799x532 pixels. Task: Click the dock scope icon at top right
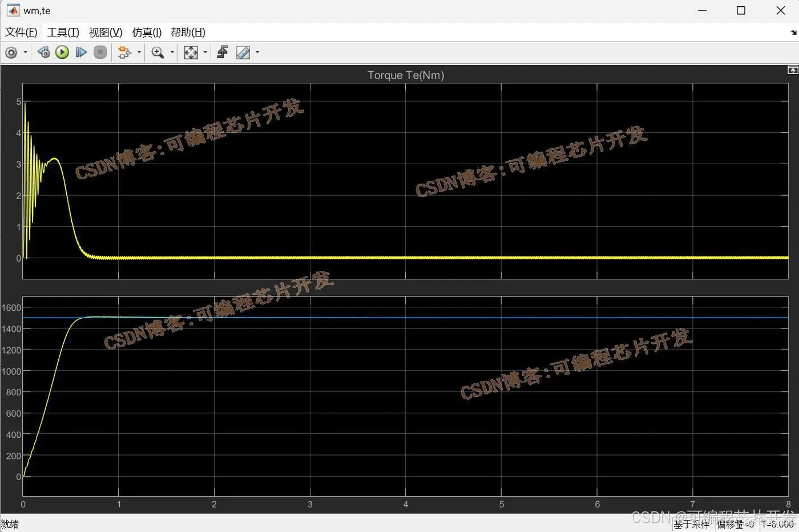(x=793, y=70)
